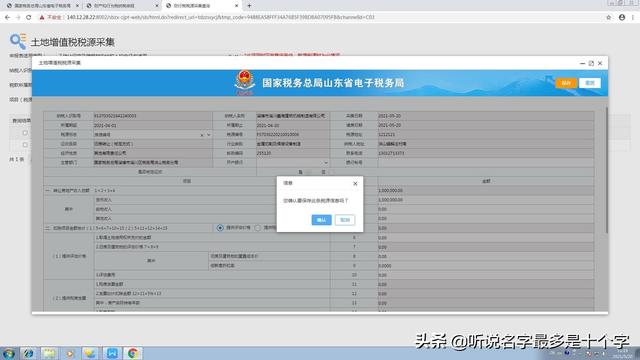Reload the current page

(x=29, y=17)
